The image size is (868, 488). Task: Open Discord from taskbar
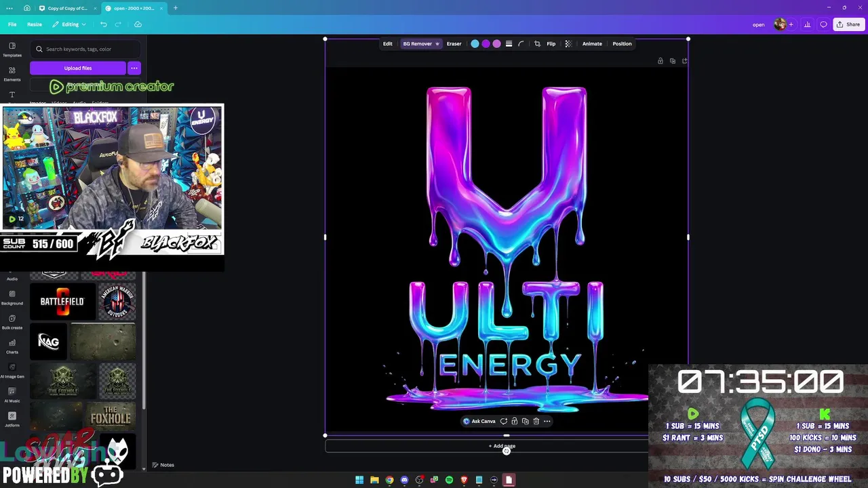404,480
